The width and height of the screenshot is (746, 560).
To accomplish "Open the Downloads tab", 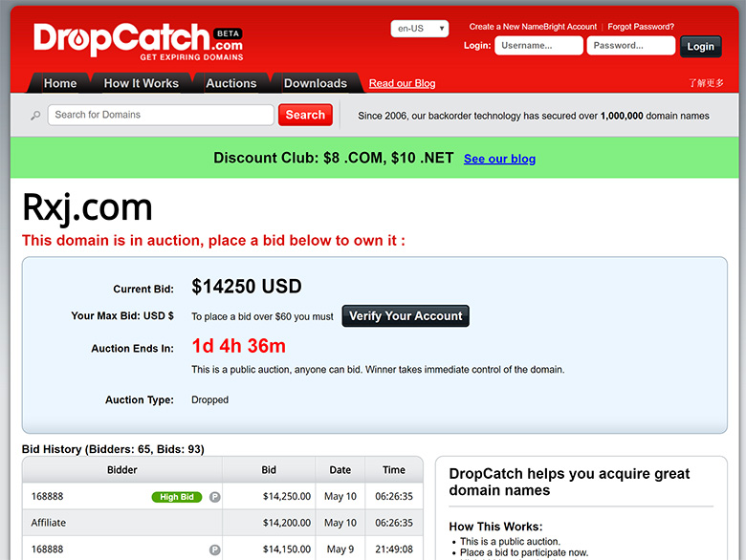I will [x=316, y=83].
